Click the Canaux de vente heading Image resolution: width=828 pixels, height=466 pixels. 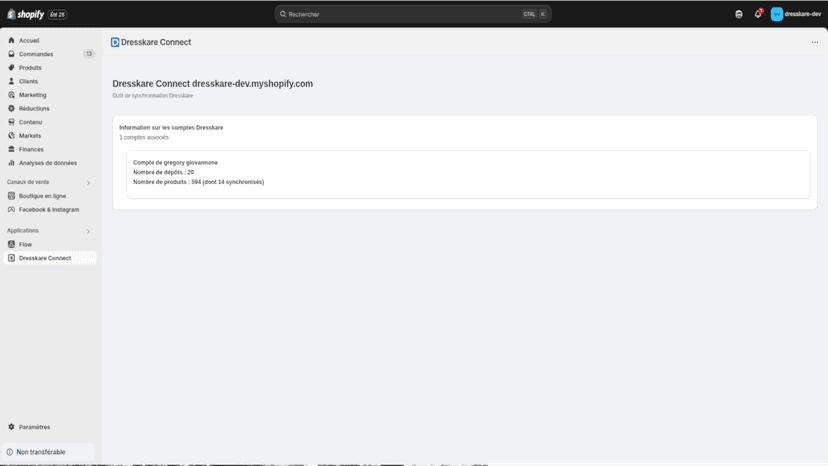28,182
